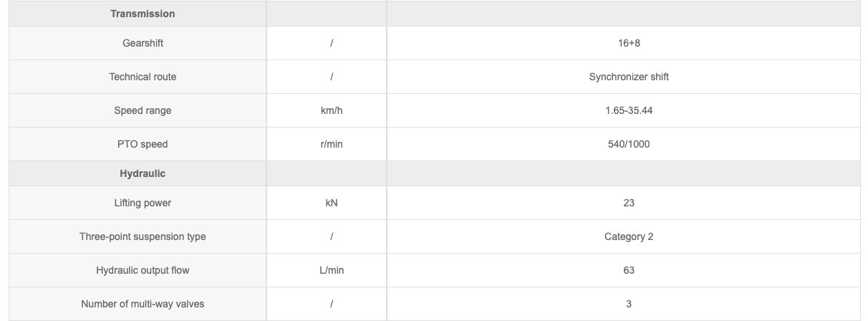Select the Technical route label
Screen dimensions: 868x321
click(x=143, y=77)
